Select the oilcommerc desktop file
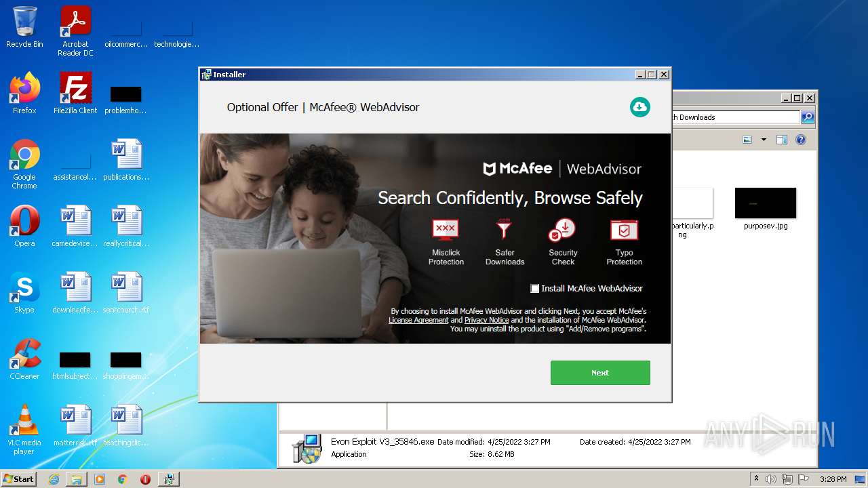 (x=126, y=34)
